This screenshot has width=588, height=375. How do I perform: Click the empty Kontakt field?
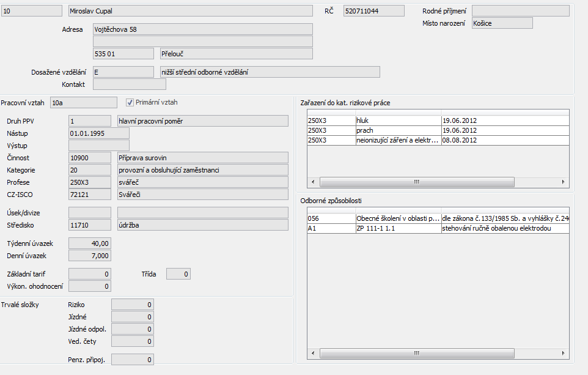tap(129, 84)
